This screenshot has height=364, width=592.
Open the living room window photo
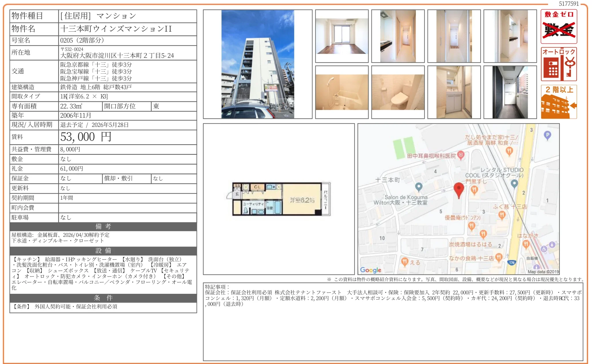point(341,36)
